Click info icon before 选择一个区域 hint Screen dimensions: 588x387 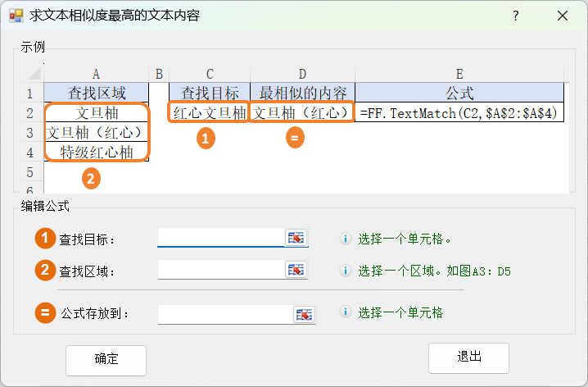click(345, 271)
